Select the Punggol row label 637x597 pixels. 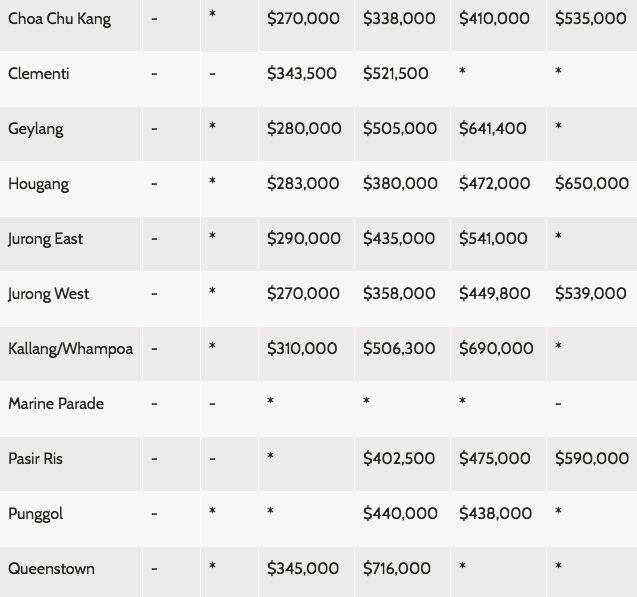coord(36,514)
